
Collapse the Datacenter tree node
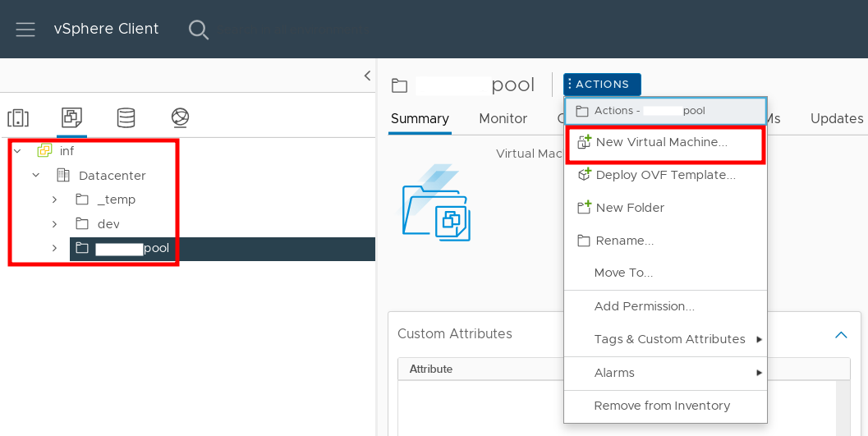(36, 175)
